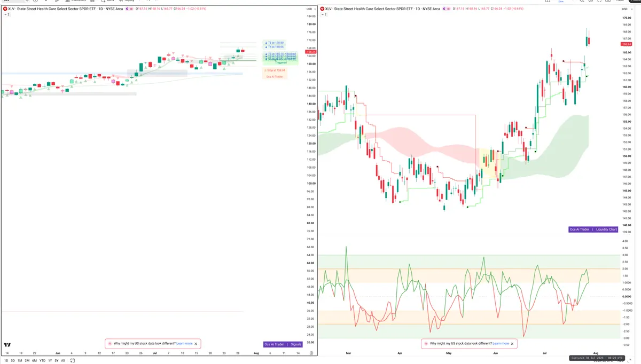Image resolution: width=641 pixels, height=364 pixels.
Task: Select the 1Y time range
Action: click(50, 360)
